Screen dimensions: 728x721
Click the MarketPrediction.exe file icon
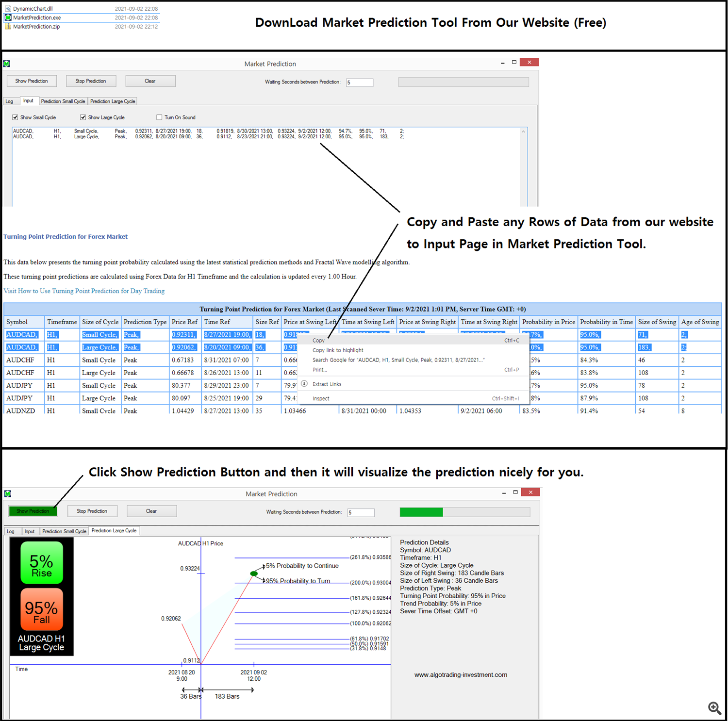(8, 17)
